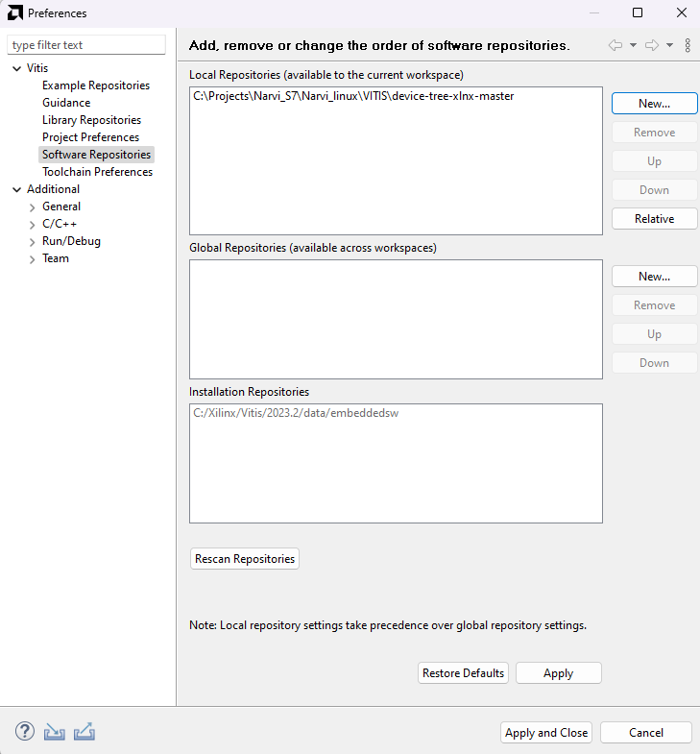This screenshot has width=700, height=754.
Task: Expand the Run/Debug preferences node
Action: click(32, 241)
